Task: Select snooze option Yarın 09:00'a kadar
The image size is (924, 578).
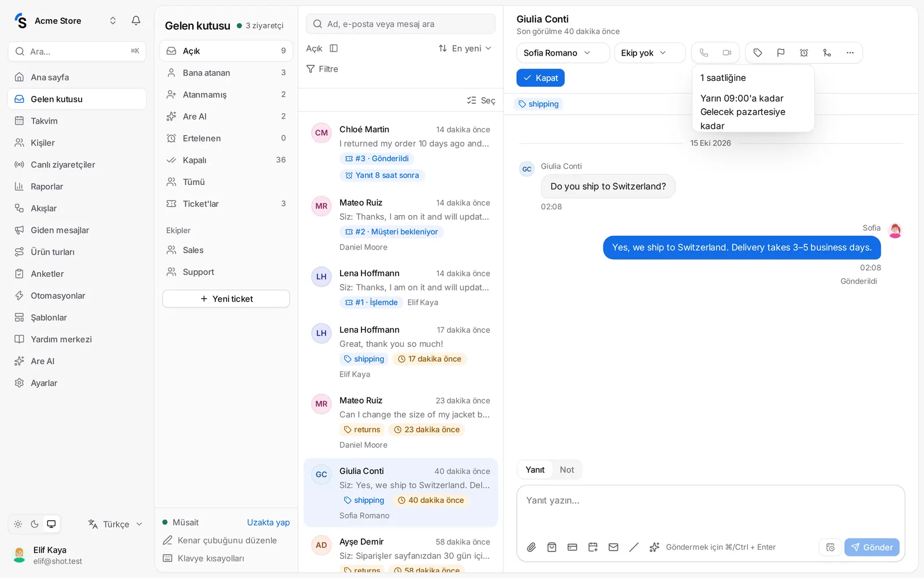Action: 753,98
